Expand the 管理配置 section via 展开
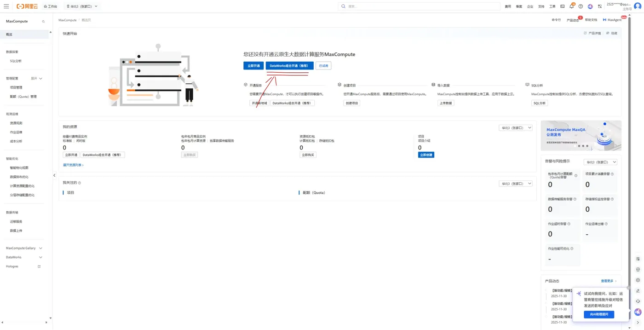This screenshot has width=644, height=330. [x=36, y=79]
